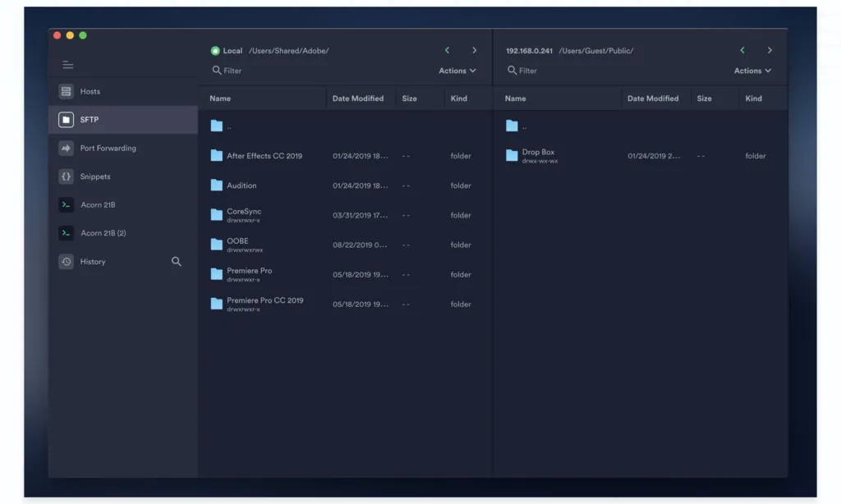Sort remote pane by Size column
The width and height of the screenshot is (841, 504).
tap(704, 99)
